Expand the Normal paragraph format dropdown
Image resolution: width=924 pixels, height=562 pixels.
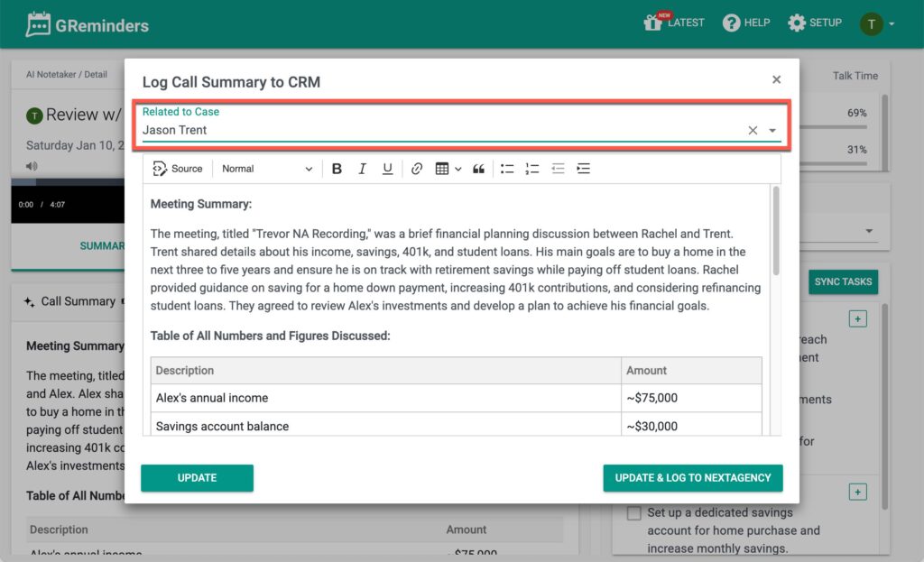(x=267, y=169)
